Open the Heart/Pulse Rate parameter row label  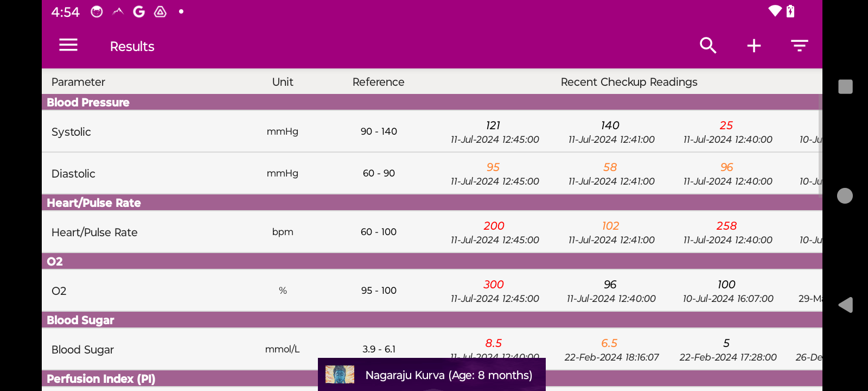point(94,232)
